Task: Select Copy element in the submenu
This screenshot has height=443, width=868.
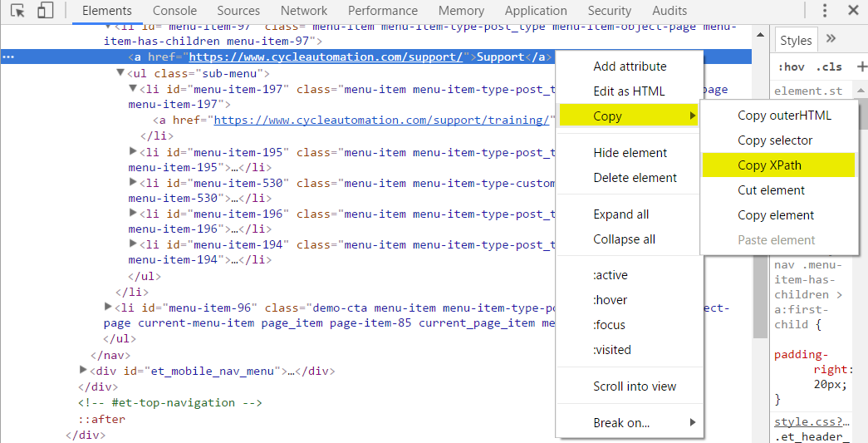Action: click(x=779, y=215)
